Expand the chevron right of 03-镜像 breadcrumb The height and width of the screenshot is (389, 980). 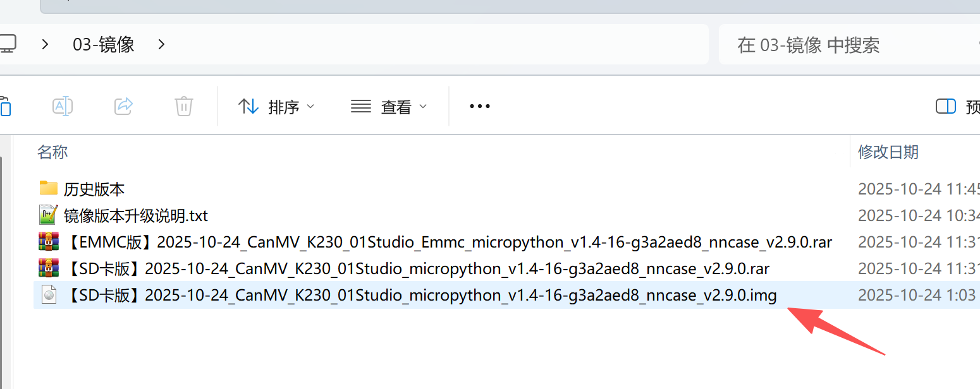[161, 45]
